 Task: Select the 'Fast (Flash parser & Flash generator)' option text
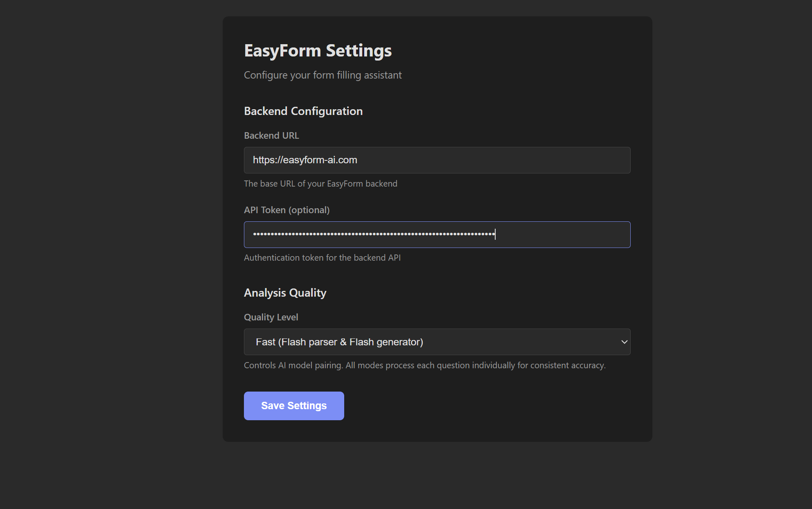pos(339,342)
